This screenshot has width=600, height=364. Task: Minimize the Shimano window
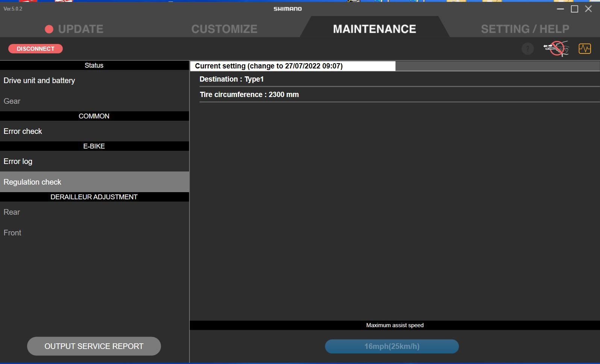[x=560, y=9]
